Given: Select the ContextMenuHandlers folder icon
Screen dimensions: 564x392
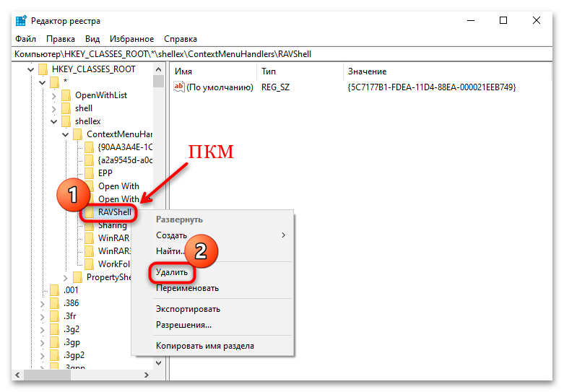Looking at the screenshot, I should tap(77, 134).
